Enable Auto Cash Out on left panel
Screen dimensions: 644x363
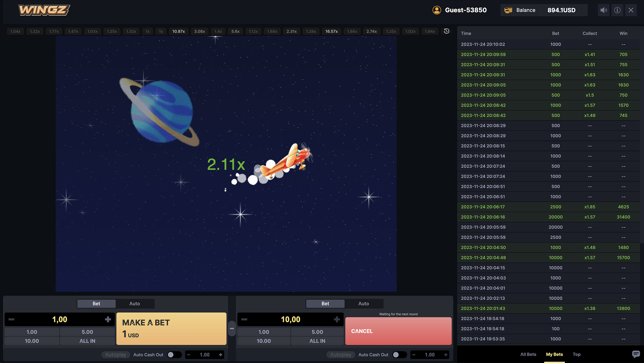[x=174, y=355]
